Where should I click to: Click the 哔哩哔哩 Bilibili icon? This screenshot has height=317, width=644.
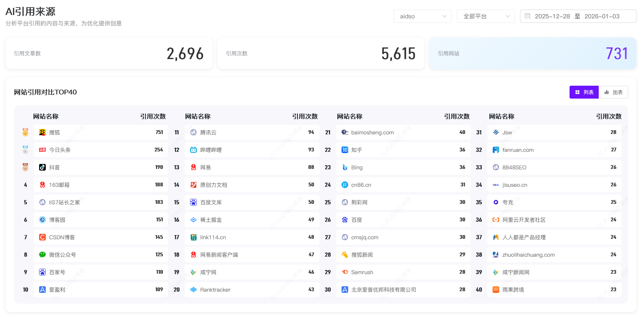click(x=193, y=150)
